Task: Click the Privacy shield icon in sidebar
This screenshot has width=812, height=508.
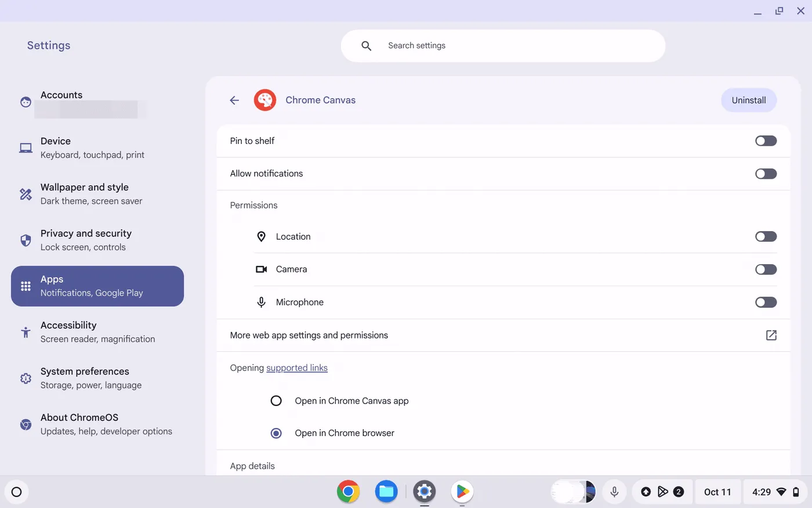Action: (26, 240)
